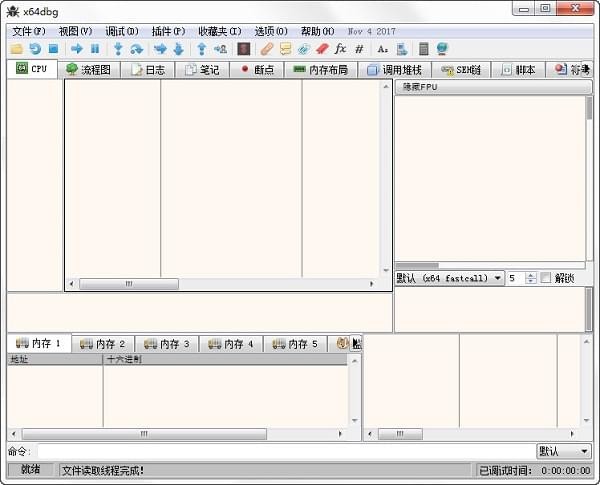Click the pause execution icon

click(x=95, y=48)
